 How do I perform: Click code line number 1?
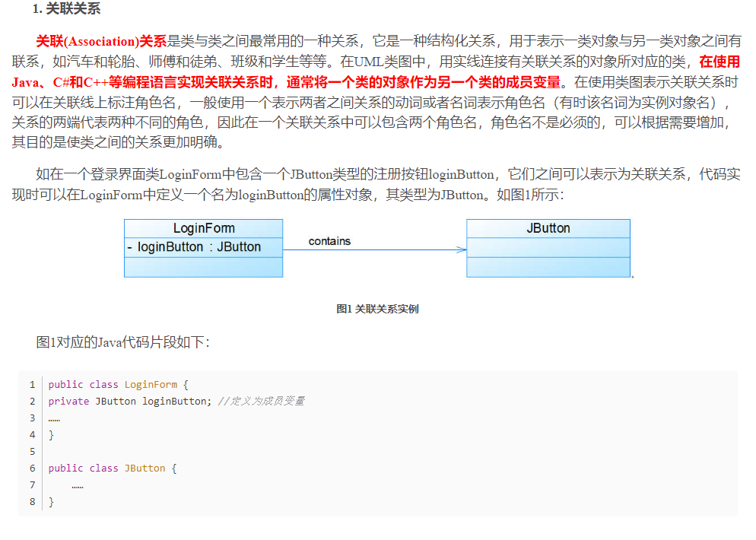(32, 384)
